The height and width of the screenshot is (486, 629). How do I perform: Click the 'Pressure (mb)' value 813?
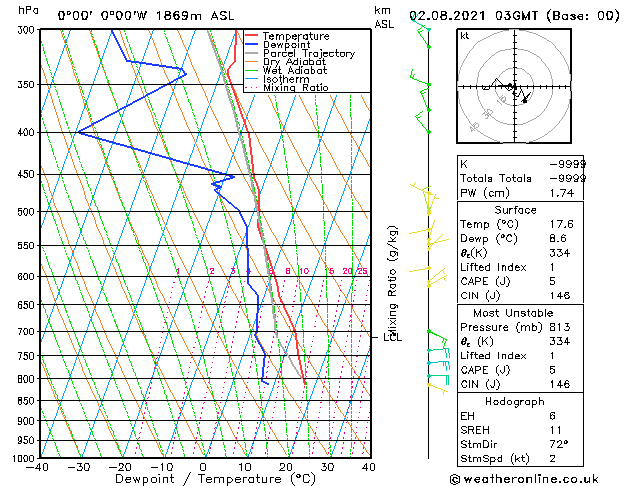pos(560,327)
